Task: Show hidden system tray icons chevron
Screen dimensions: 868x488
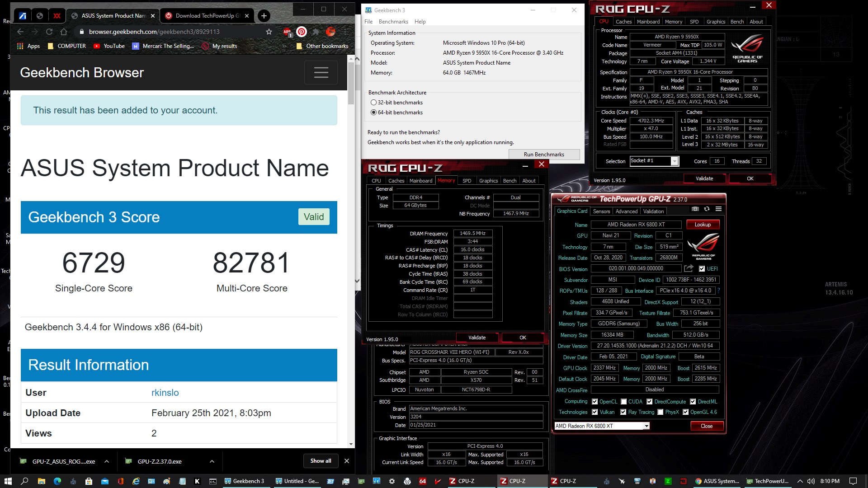Action: pos(800,481)
